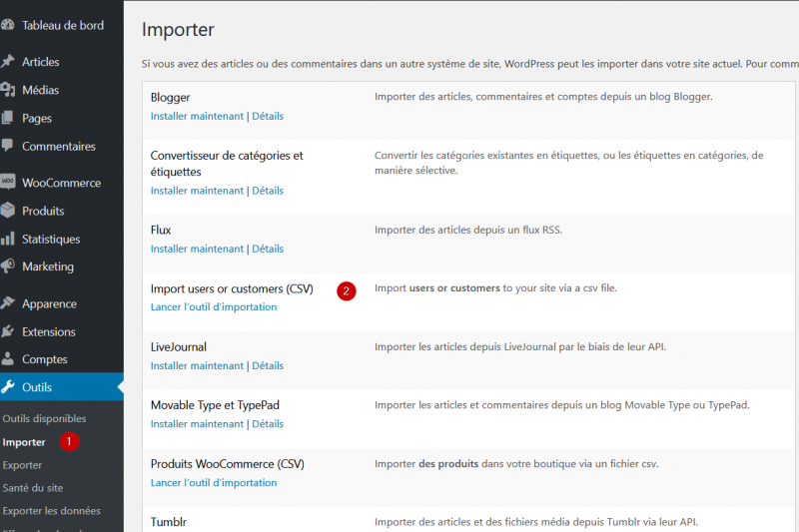View Détails for Flux importer
The width and height of the screenshot is (799, 532).
pos(268,249)
